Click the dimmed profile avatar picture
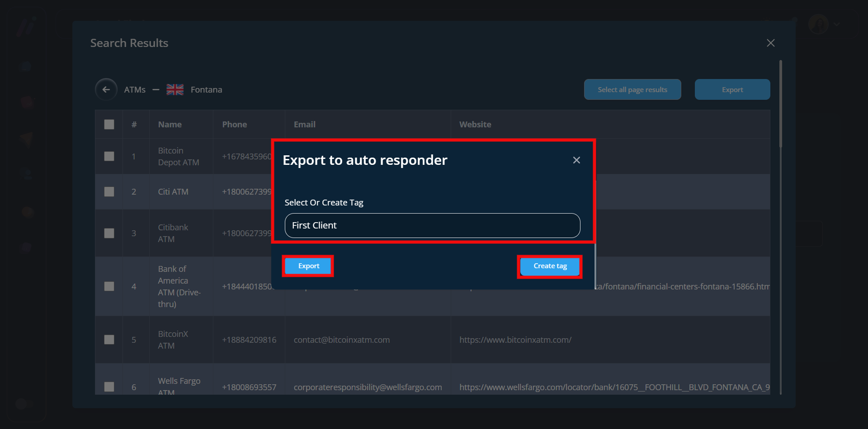The image size is (868, 429). 818,24
